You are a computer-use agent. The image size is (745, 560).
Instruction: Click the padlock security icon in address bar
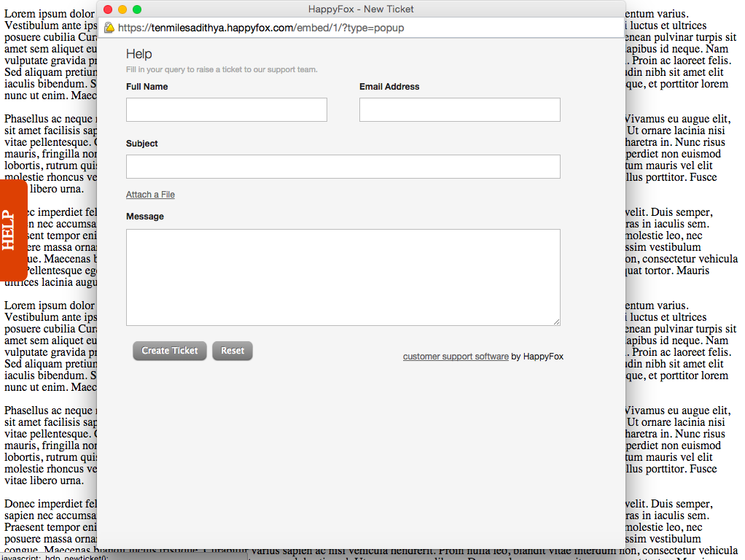coord(109,27)
